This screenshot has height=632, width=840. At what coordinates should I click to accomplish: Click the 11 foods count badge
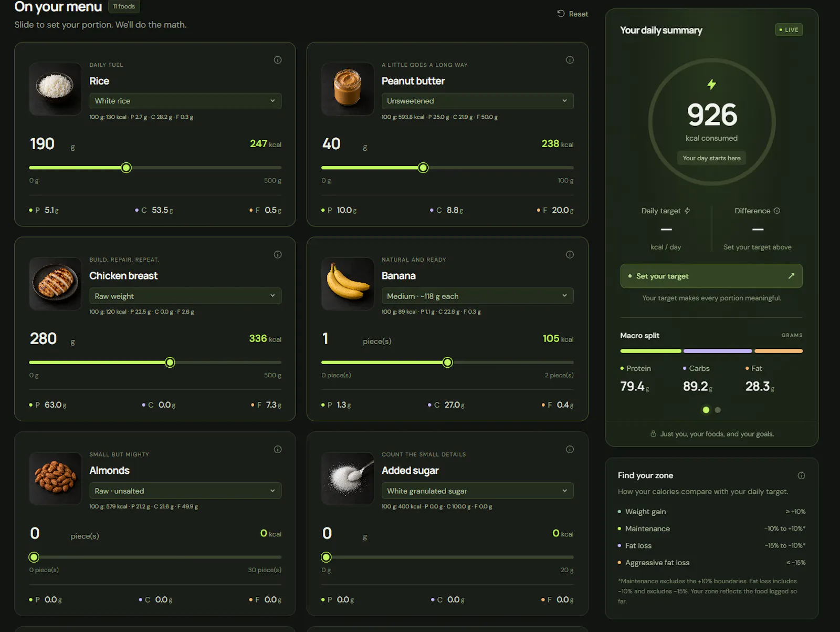(124, 6)
